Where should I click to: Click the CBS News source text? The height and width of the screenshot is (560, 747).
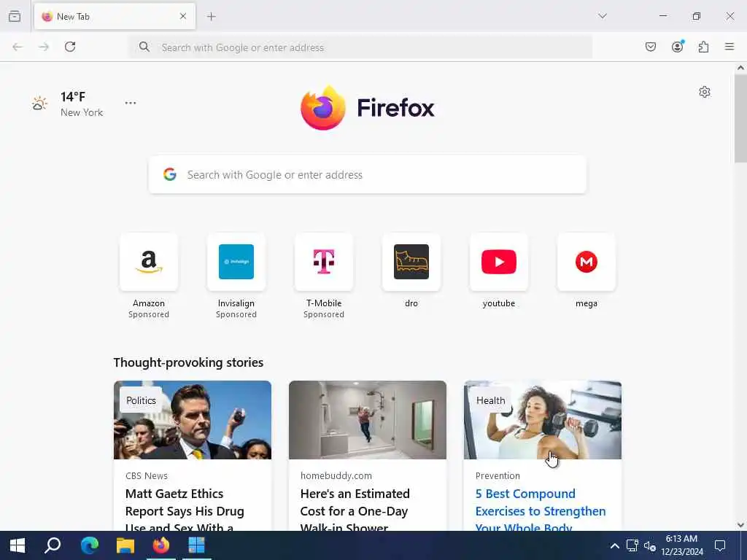[147, 475]
